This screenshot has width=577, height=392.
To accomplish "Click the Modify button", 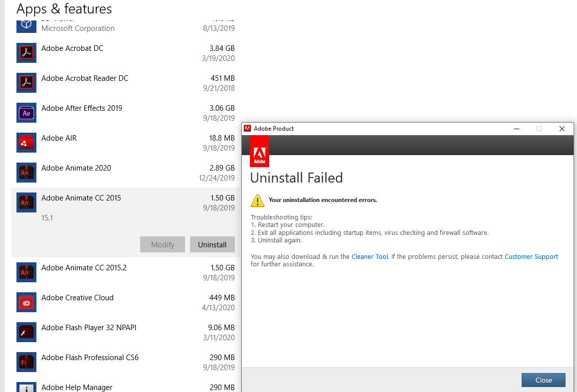I will pyautogui.click(x=162, y=244).
